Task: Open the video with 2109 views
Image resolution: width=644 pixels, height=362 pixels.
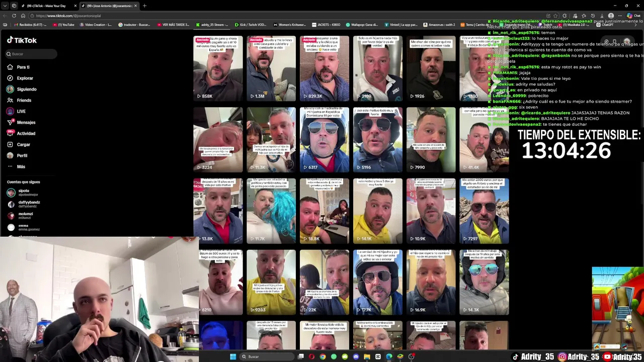Action: click(x=378, y=68)
